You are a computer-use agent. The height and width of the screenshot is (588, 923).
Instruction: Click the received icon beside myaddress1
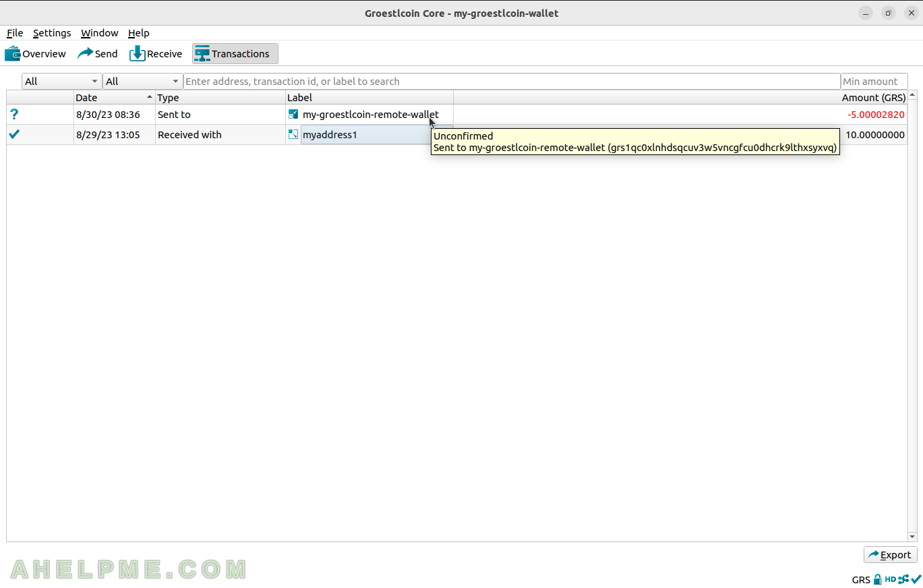(293, 134)
